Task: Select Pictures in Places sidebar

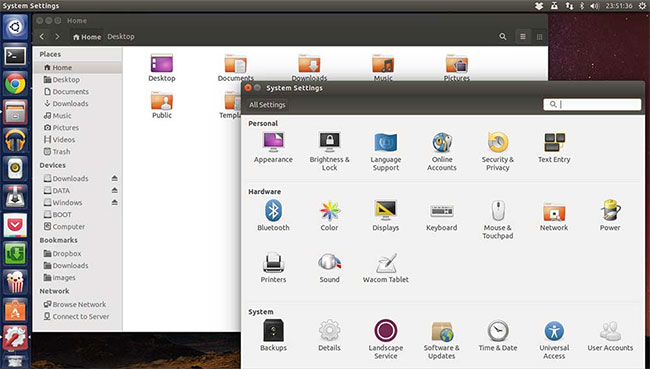Action: point(78,127)
